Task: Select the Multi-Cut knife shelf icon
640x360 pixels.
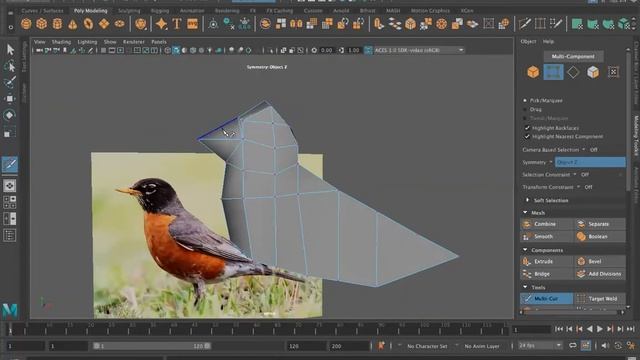Action: 524,24
